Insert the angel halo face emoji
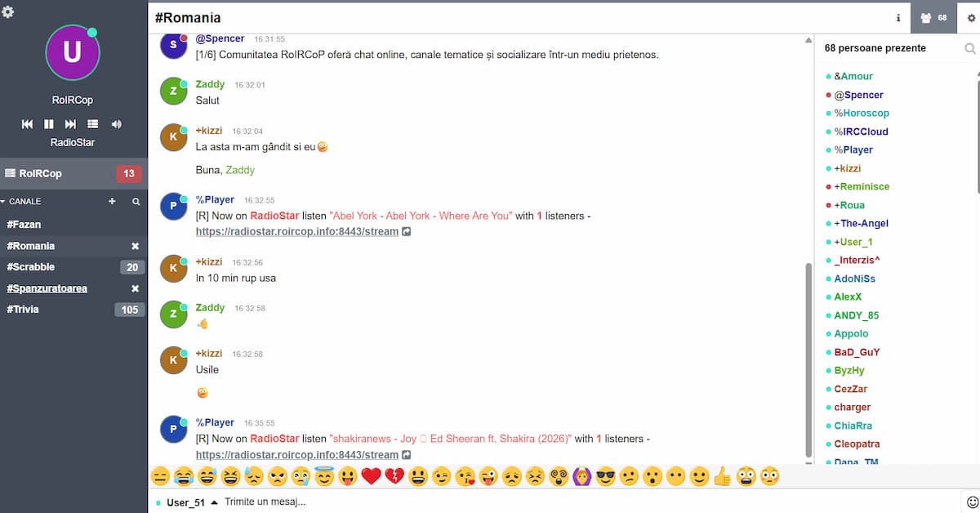Image resolution: width=980 pixels, height=513 pixels. 325,476
